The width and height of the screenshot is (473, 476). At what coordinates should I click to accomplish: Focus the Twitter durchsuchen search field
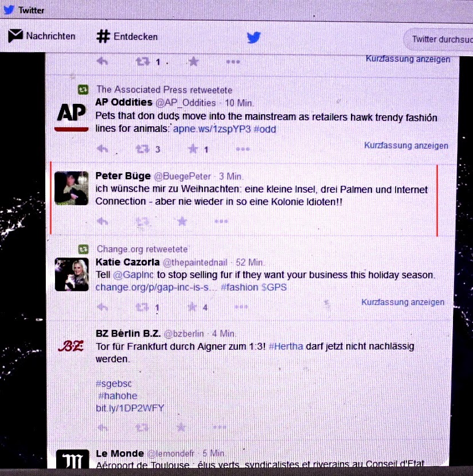click(439, 39)
